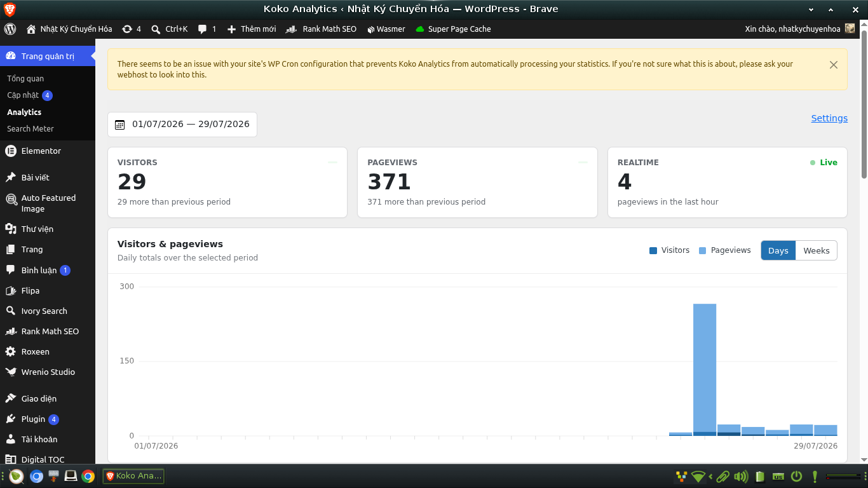The image size is (868, 488).
Task: Click the Brave logo in title bar
Action: pyautogui.click(x=10, y=9)
